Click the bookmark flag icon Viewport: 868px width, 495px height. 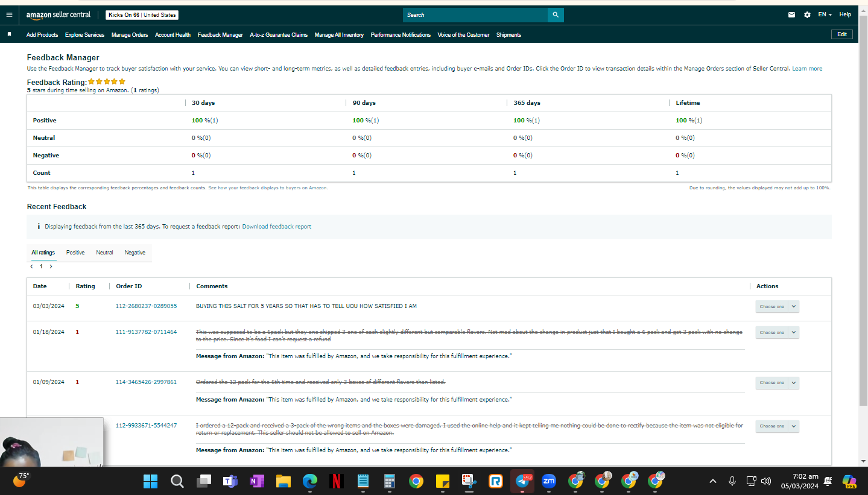tap(9, 35)
